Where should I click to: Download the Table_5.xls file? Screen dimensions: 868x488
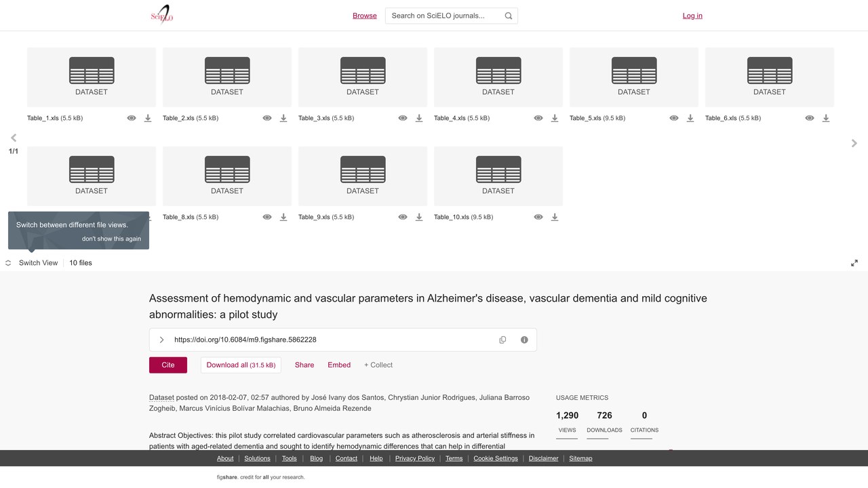pyautogui.click(x=690, y=118)
